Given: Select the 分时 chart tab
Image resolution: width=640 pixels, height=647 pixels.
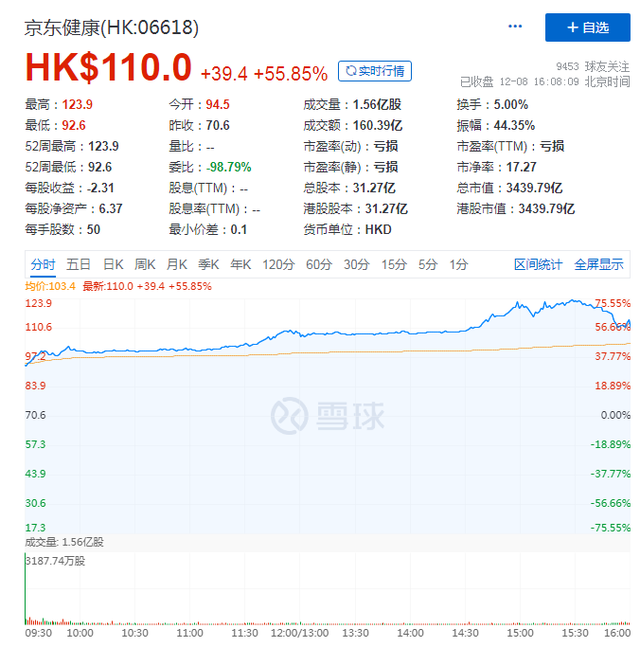Looking at the screenshot, I should tap(42, 264).
